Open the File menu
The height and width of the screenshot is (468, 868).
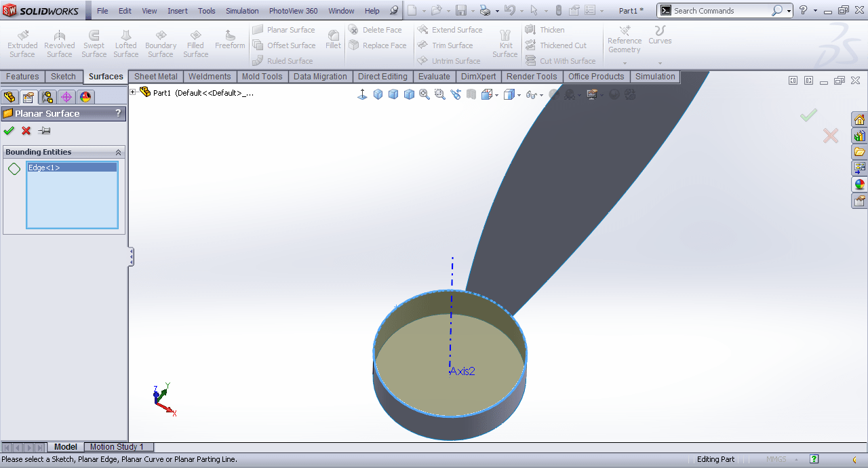click(x=102, y=11)
